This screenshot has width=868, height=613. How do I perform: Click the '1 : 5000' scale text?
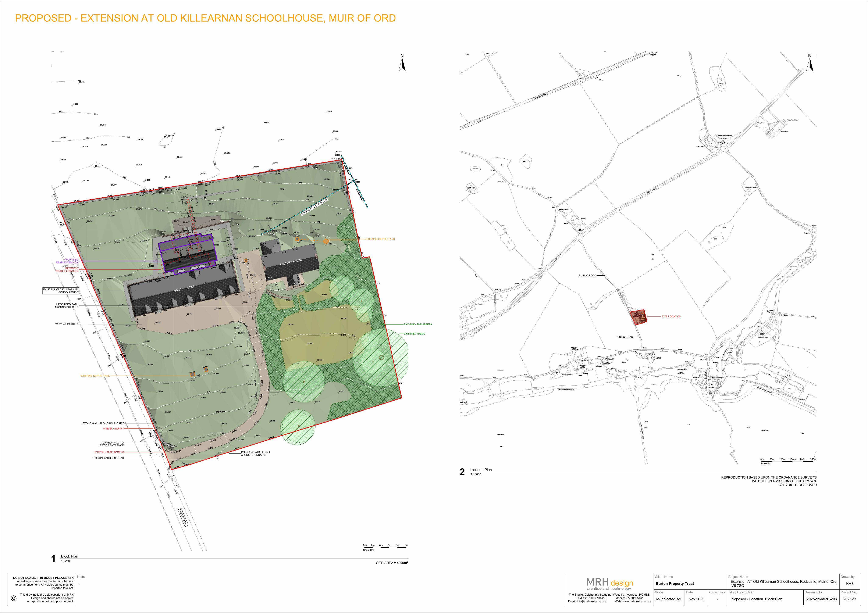click(475, 474)
